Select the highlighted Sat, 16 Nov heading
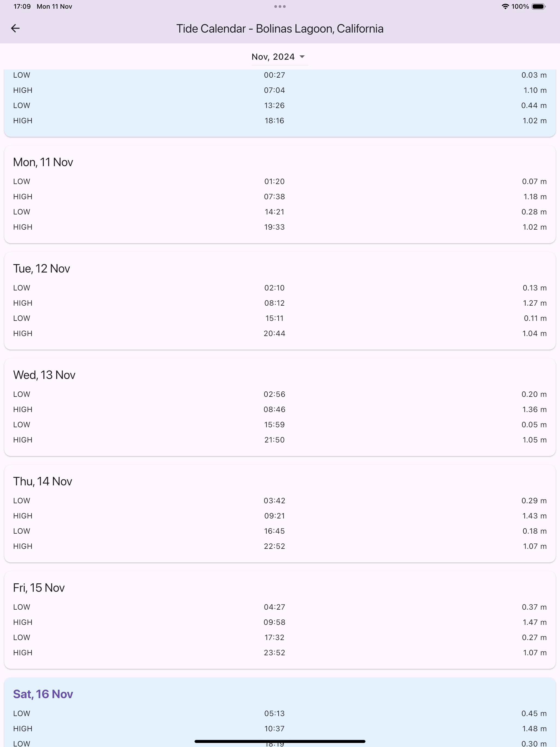This screenshot has height=747, width=560. 43,694
